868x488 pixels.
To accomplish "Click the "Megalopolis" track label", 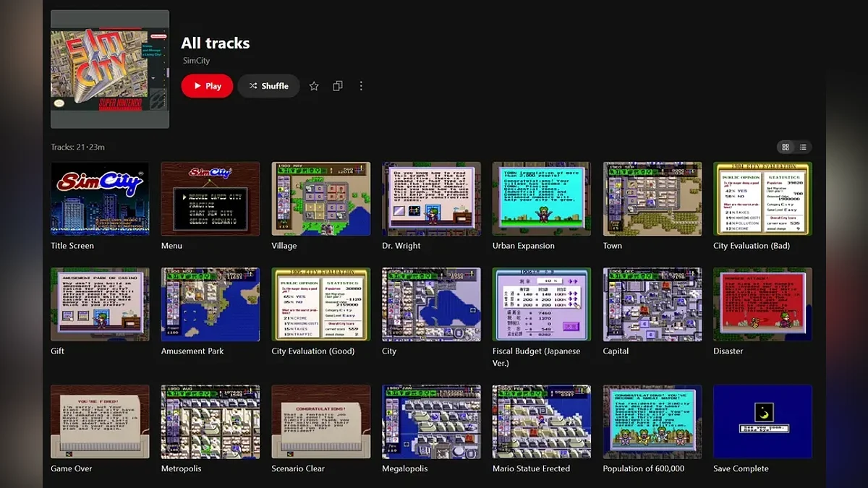I will point(405,468).
